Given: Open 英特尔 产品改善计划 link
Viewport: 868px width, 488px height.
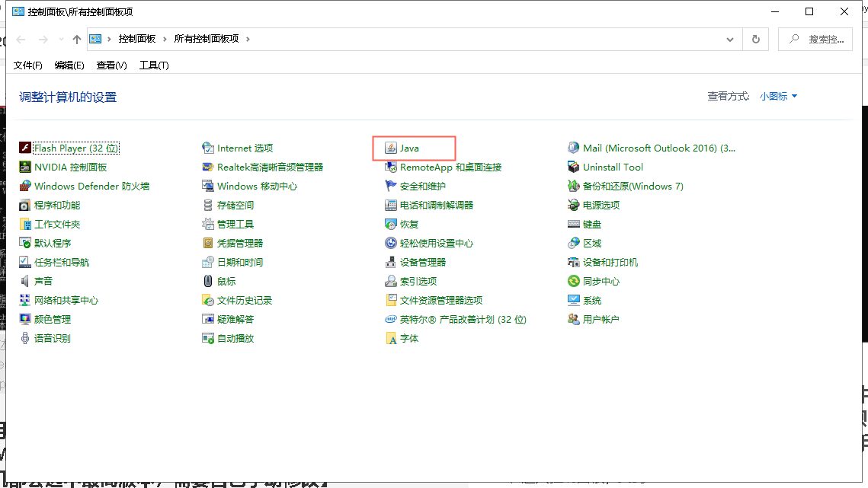Looking at the screenshot, I should click(463, 319).
